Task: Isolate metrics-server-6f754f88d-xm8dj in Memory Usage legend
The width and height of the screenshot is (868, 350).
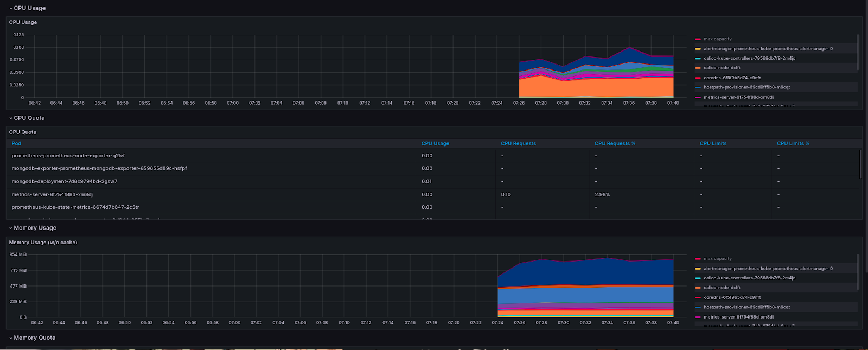Action: (x=739, y=317)
